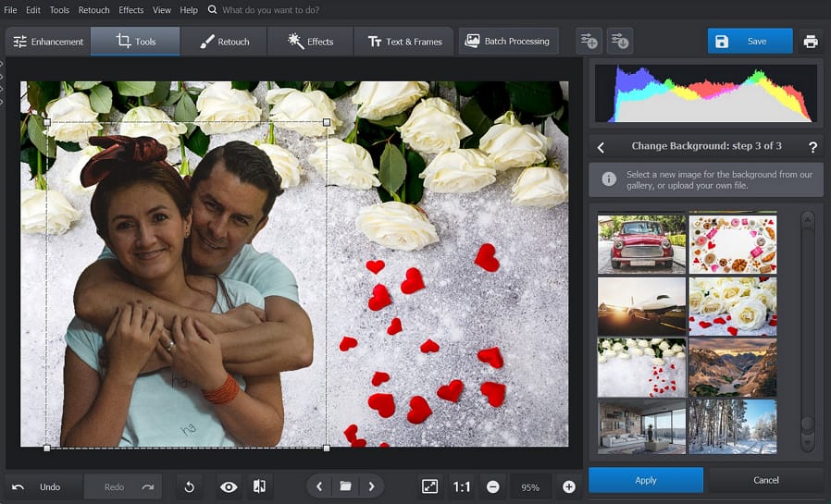Click the printer icon
Screen dimensions: 831x504
[x=811, y=41]
